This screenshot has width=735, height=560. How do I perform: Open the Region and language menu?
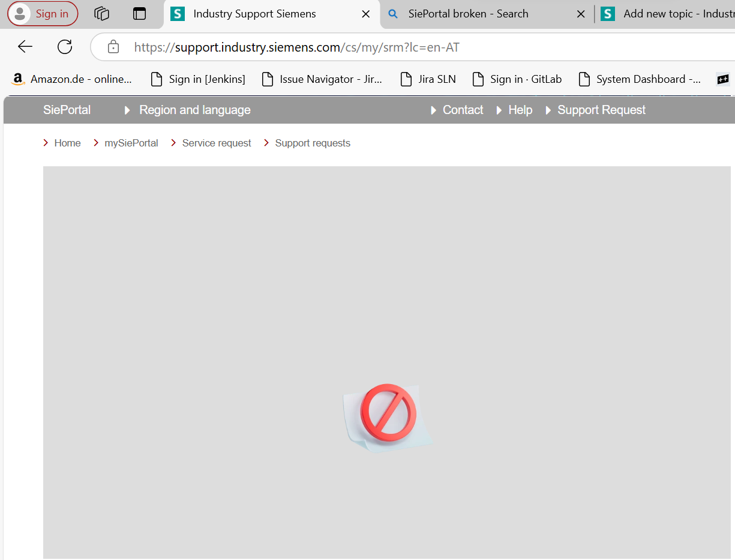(x=194, y=110)
